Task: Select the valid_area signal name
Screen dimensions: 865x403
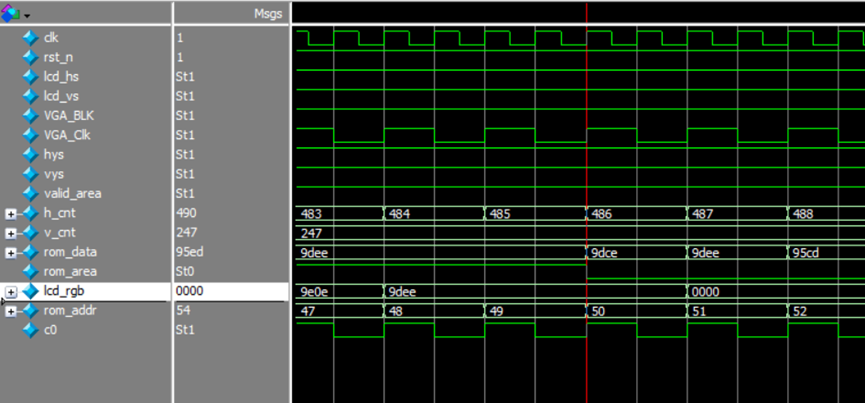Action: [x=72, y=194]
